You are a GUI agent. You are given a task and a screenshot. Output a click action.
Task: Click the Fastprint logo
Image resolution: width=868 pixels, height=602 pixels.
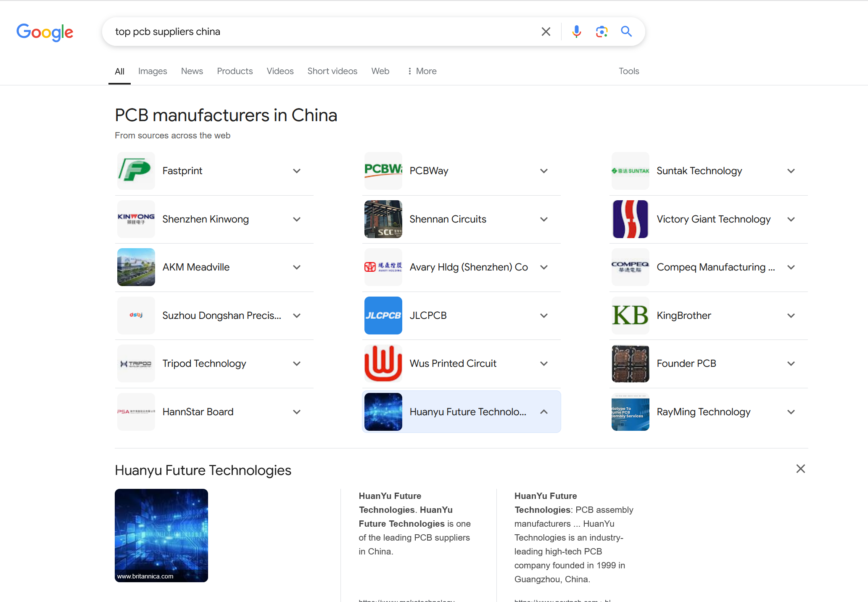click(136, 171)
